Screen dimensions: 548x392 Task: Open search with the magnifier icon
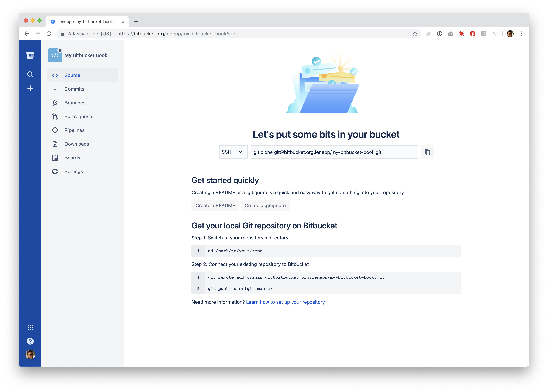pos(30,75)
